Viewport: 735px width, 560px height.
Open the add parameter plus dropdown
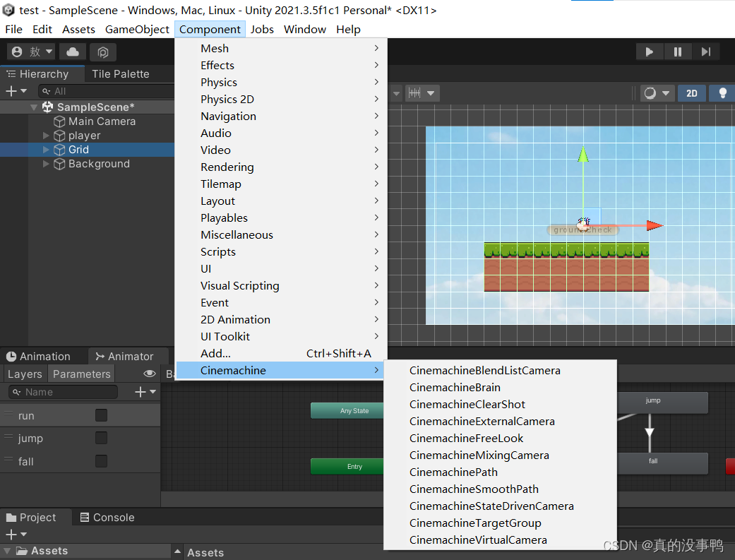point(145,392)
